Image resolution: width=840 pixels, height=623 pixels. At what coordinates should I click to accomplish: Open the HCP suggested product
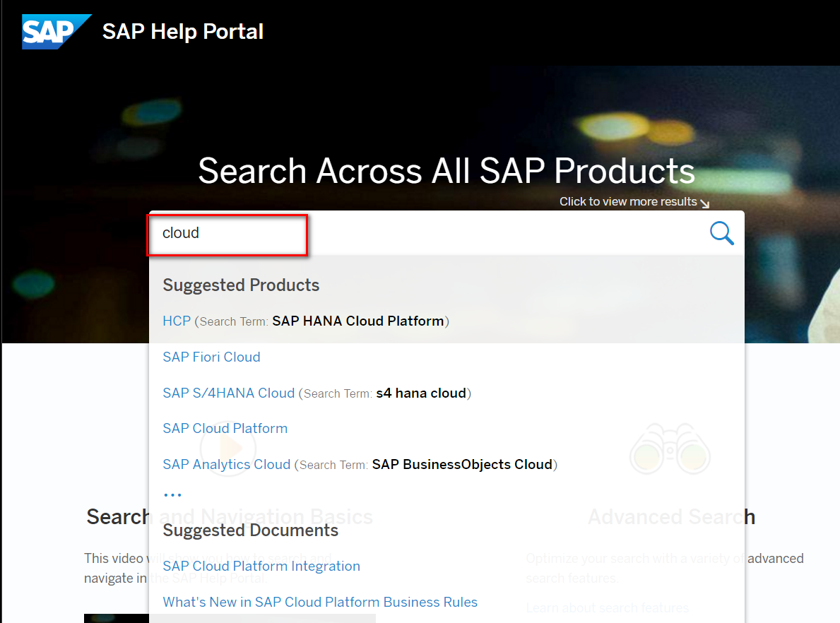(x=177, y=321)
